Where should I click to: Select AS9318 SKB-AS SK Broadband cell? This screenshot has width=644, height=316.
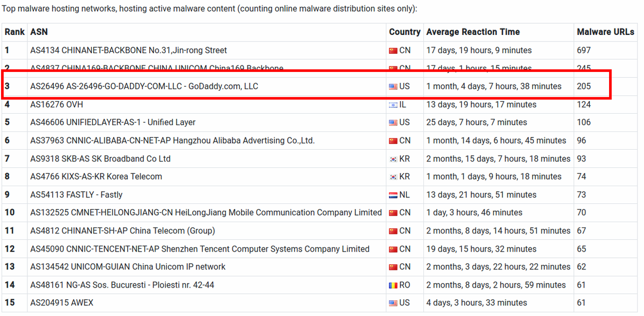207,159
